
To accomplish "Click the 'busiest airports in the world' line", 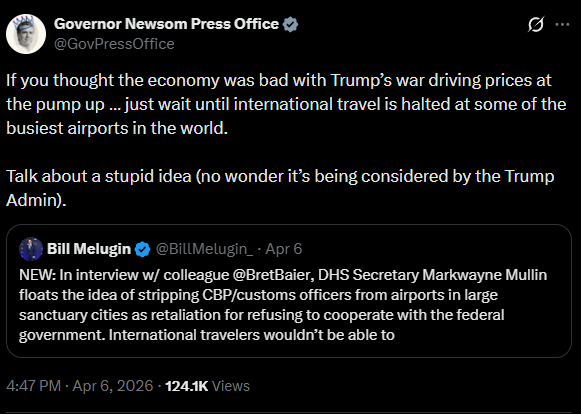I will coord(117,129).
